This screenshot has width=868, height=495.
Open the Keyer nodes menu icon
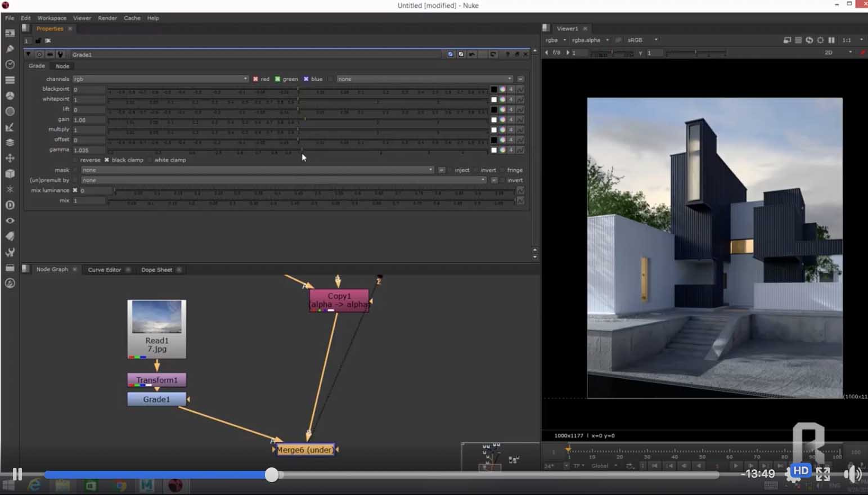click(10, 127)
